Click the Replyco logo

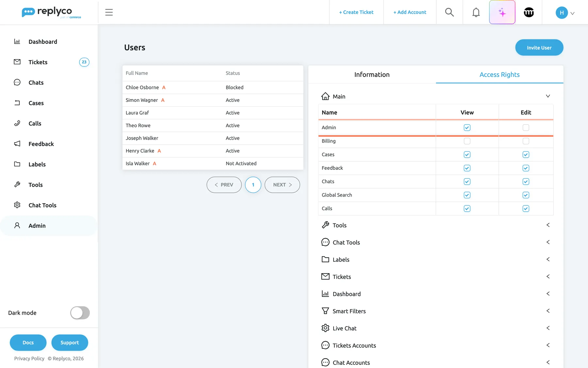(x=51, y=12)
